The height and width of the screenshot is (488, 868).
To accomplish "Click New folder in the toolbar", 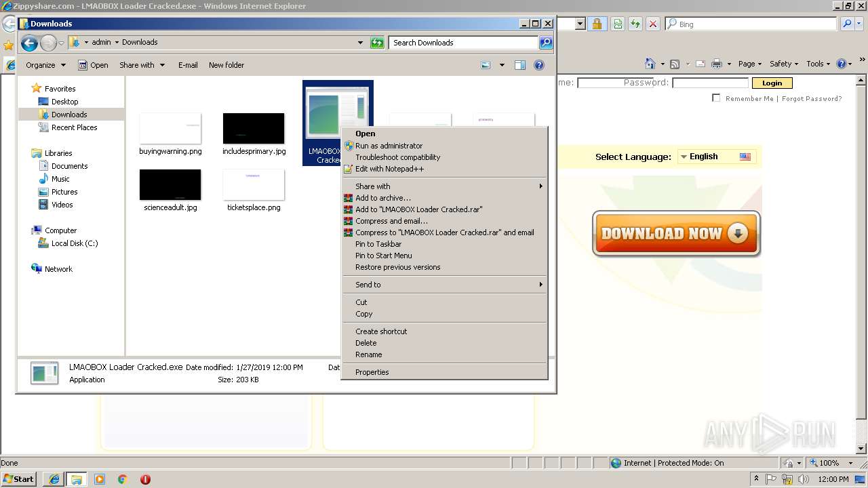I will [x=226, y=65].
